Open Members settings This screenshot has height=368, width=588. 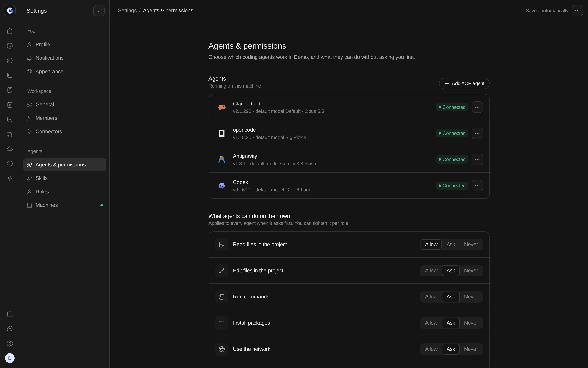click(x=65, y=118)
